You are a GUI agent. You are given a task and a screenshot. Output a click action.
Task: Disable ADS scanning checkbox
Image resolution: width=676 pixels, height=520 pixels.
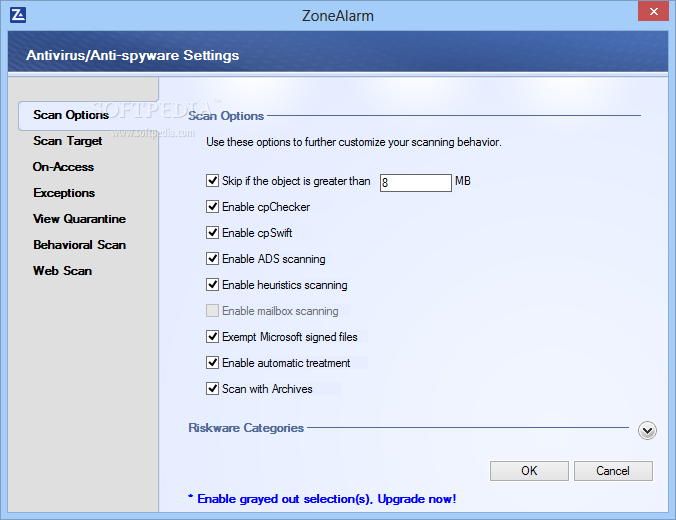pyautogui.click(x=212, y=259)
